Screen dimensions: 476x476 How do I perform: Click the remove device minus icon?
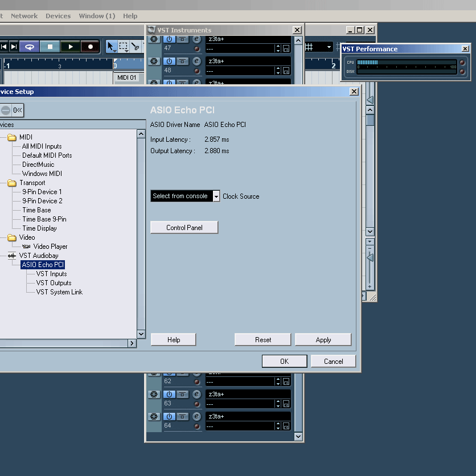coord(6,110)
